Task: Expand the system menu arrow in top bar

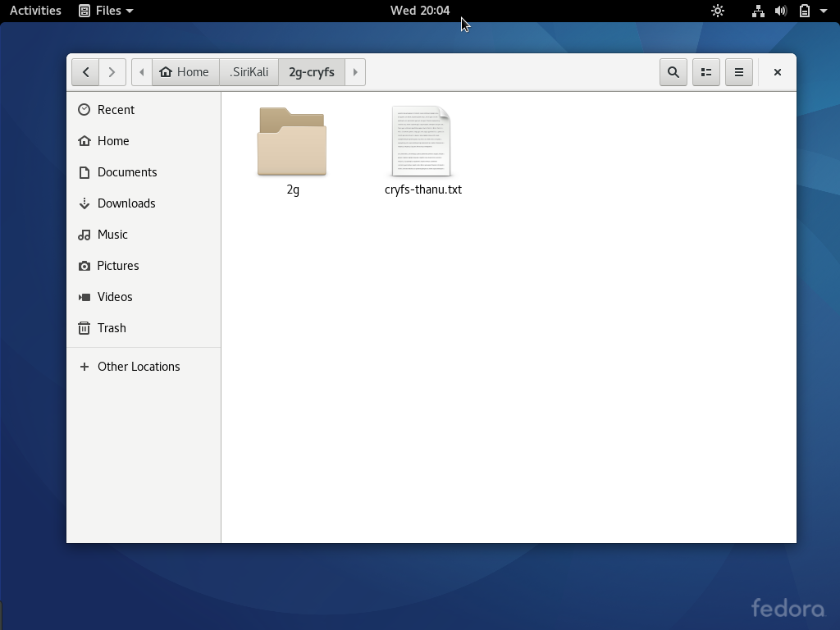Action: 824,11
